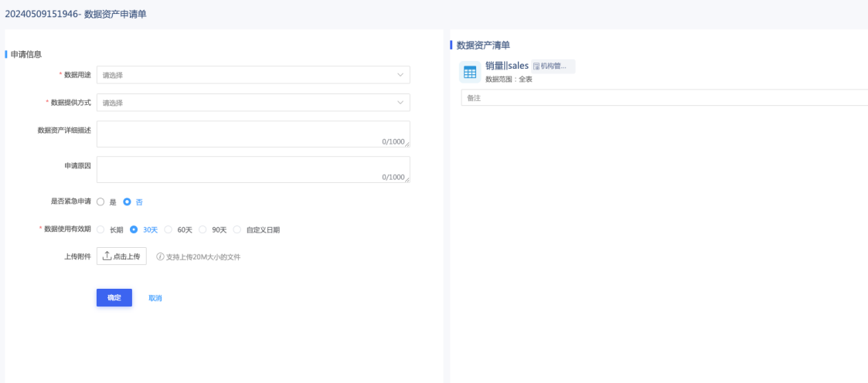Click the info icon beside 支持上传20M大小的文件

[x=161, y=256]
